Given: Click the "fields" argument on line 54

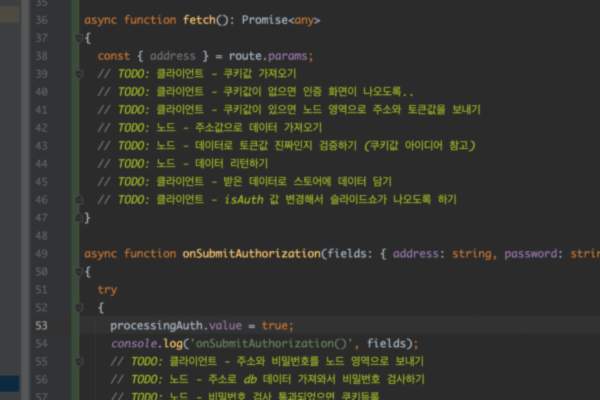Looking at the screenshot, I should (386, 344).
